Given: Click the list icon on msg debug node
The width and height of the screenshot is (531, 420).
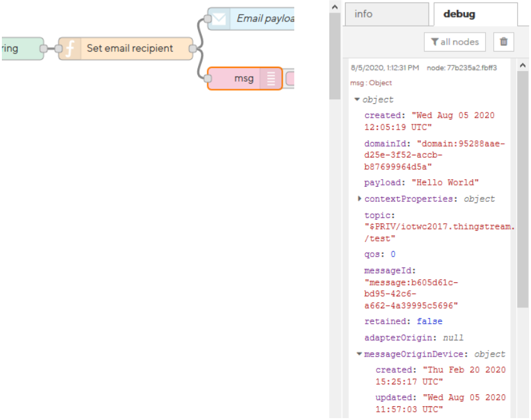Looking at the screenshot, I should (x=271, y=79).
